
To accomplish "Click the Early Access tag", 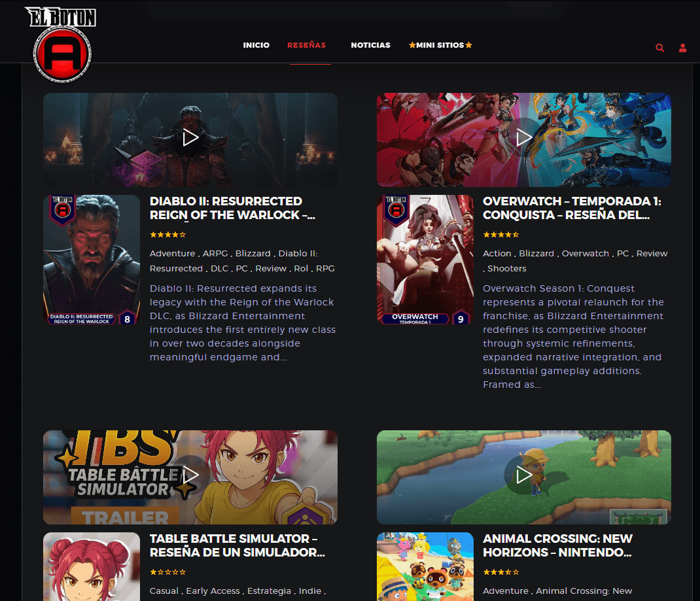I will click(x=213, y=591).
